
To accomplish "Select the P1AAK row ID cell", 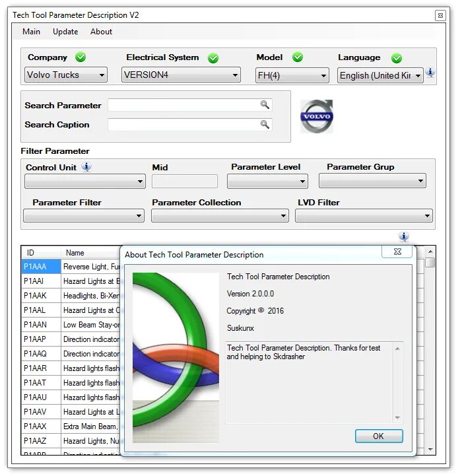I will 42,296.
